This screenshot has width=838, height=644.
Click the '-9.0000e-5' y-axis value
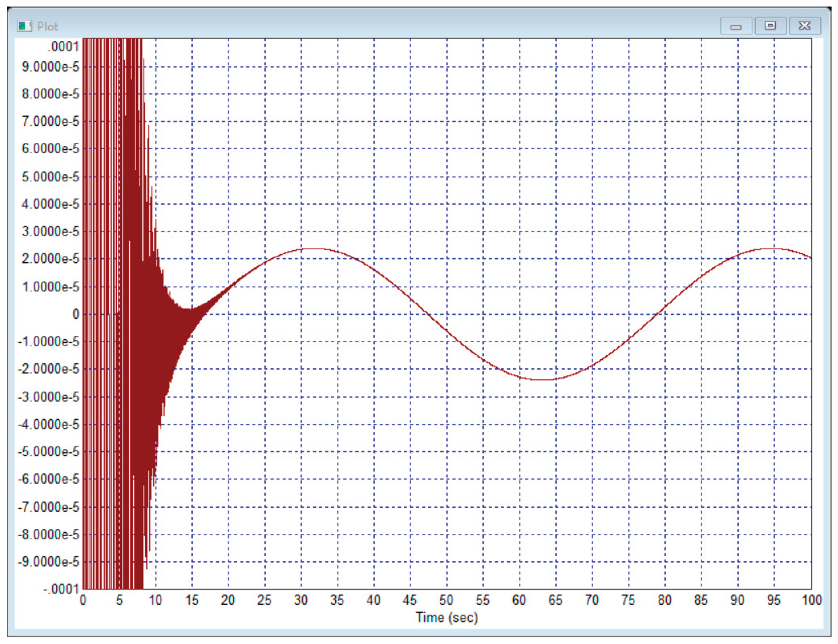49,562
